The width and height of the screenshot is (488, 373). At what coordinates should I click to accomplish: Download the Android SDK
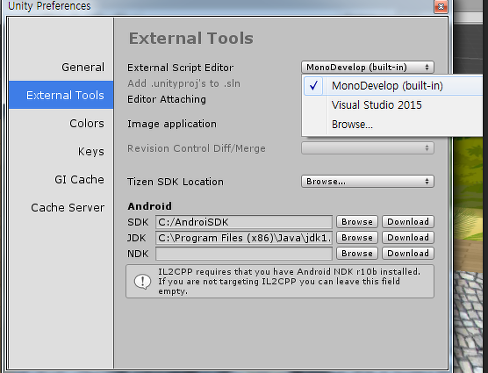point(408,222)
